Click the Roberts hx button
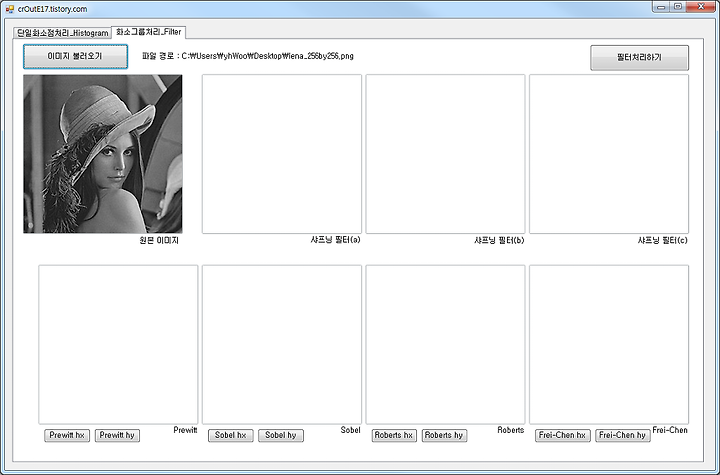720x475 pixels. (x=394, y=435)
